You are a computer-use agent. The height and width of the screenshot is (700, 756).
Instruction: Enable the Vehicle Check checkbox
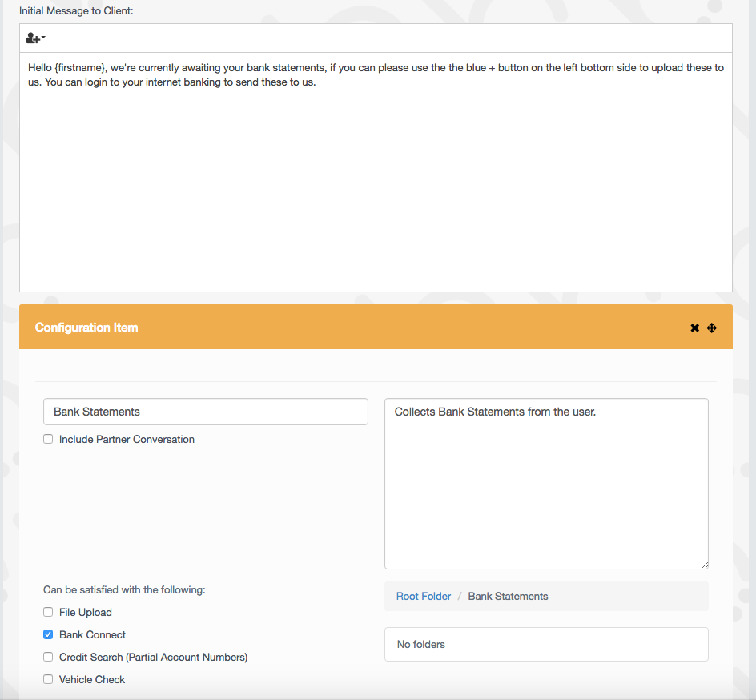pos(48,679)
